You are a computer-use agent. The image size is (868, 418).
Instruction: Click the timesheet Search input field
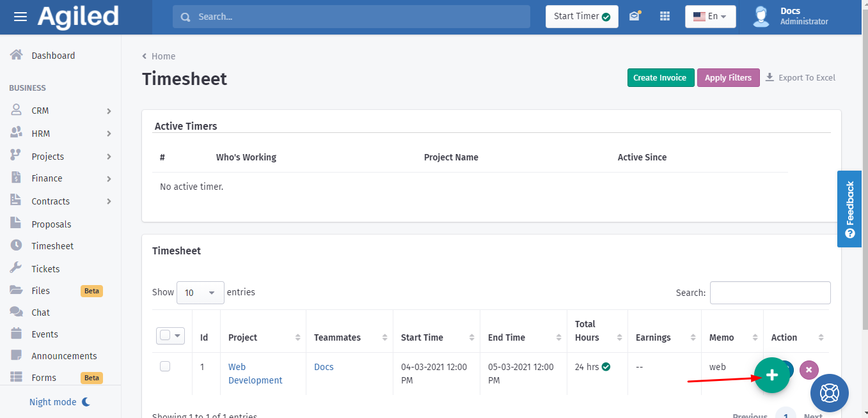769,293
